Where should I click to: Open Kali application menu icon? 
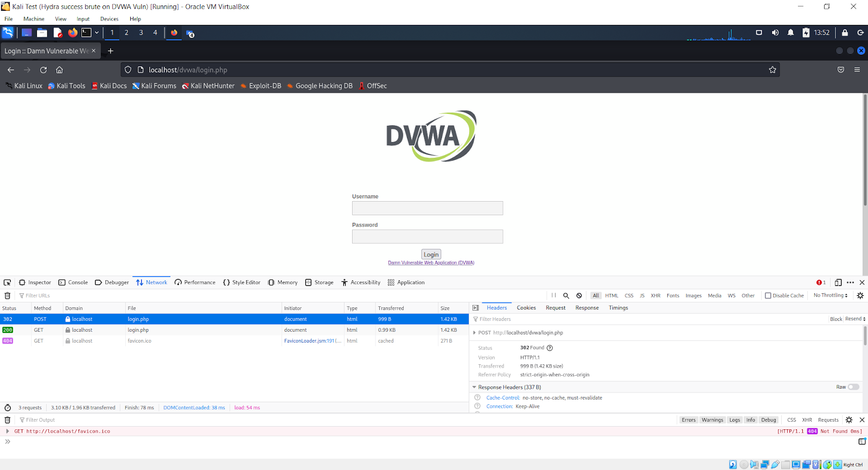click(8, 33)
